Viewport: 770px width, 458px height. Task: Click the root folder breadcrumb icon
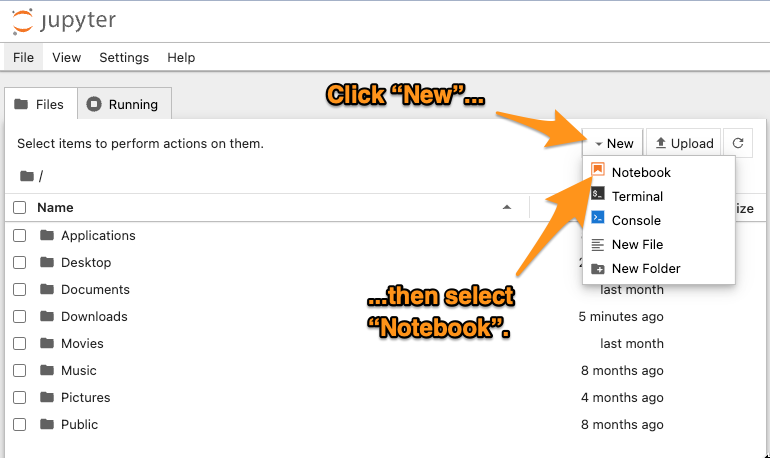[27, 176]
